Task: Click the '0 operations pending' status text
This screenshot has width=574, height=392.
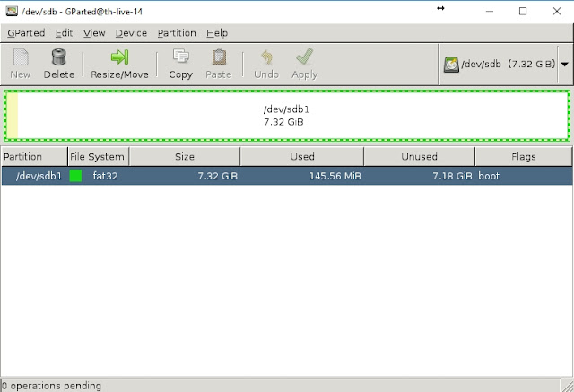Action: pos(51,386)
